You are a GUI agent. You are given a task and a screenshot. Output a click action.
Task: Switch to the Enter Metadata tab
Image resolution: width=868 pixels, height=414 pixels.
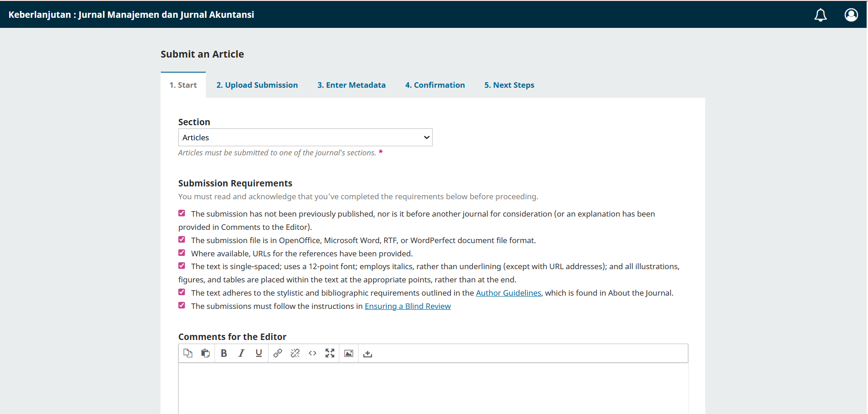point(351,85)
